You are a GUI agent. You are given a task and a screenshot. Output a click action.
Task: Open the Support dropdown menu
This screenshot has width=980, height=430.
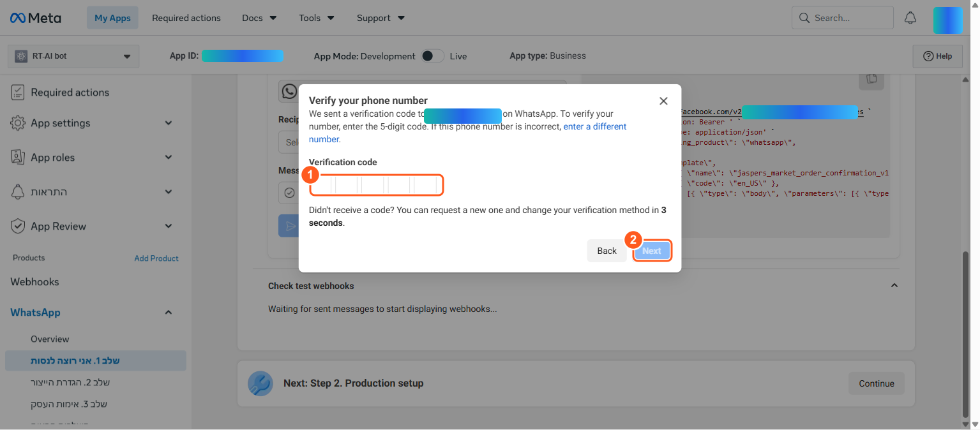[x=381, y=18]
